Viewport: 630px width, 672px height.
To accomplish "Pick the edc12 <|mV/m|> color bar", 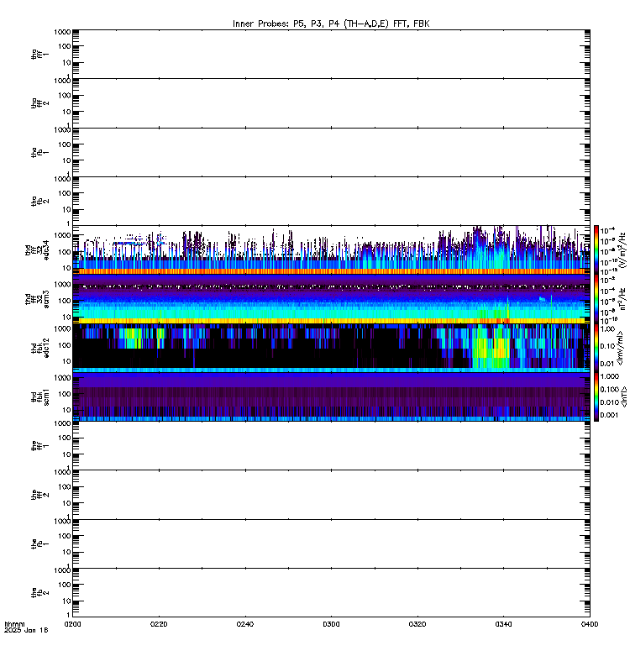I will [x=596, y=348].
